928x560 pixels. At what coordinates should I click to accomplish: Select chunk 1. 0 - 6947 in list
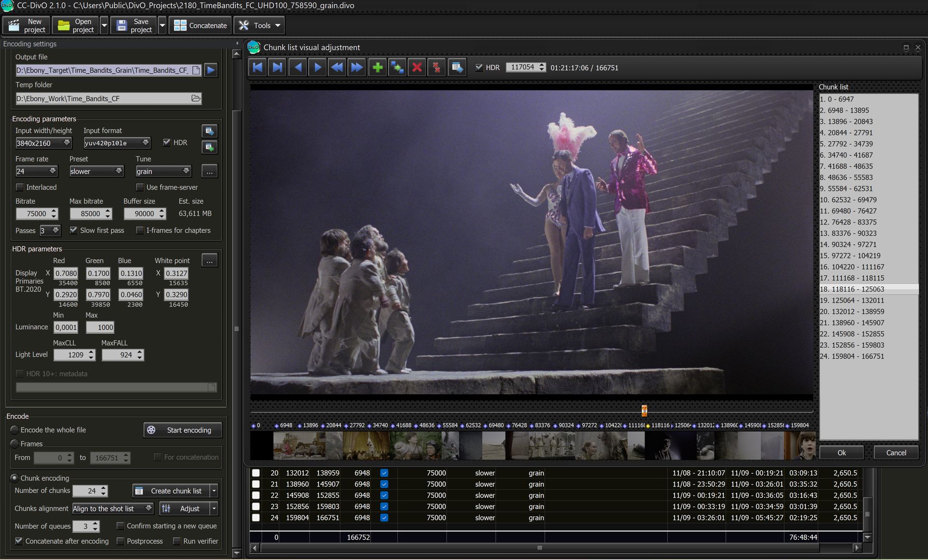pyautogui.click(x=869, y=99)
